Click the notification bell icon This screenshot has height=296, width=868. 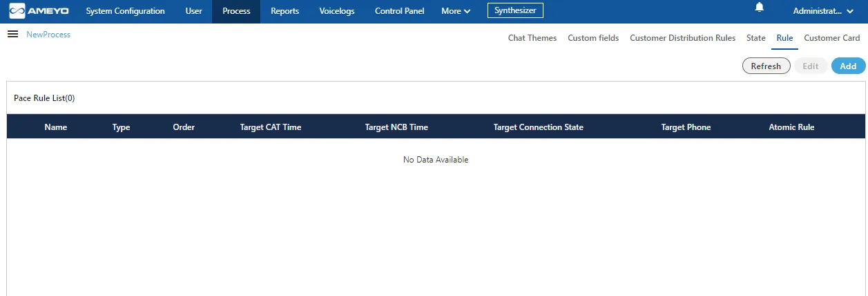point(760,8)
